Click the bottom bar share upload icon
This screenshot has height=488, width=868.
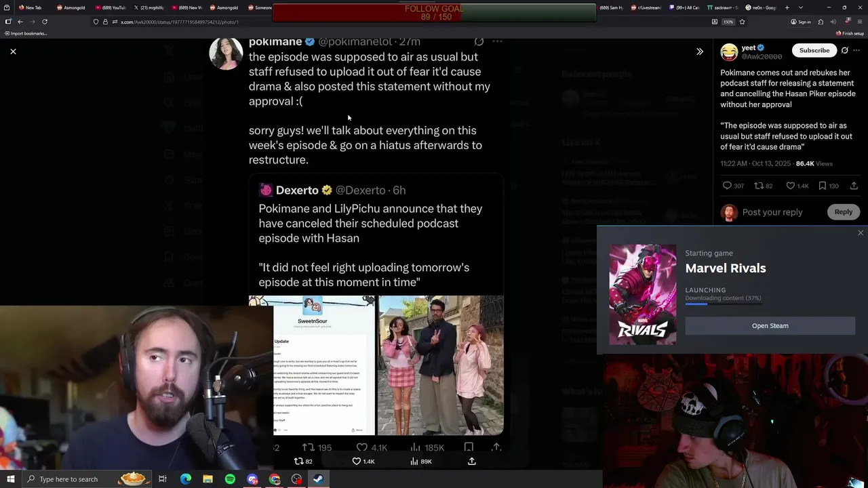472,462
